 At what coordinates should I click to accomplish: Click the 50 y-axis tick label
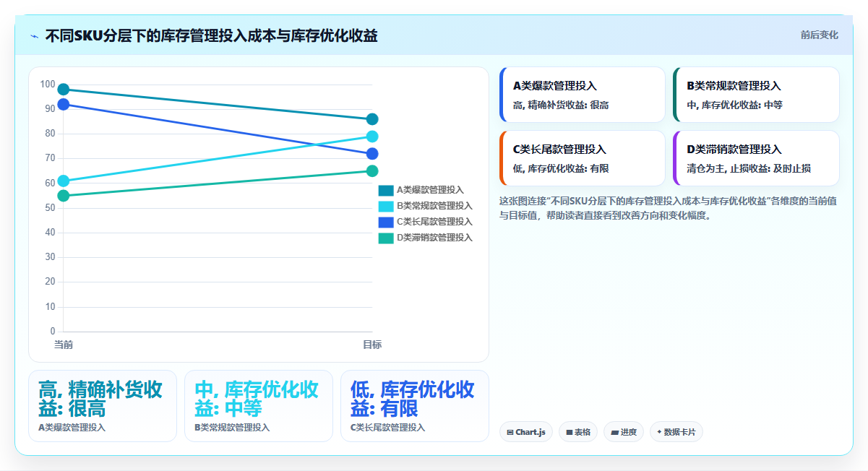tap(50, 208)
